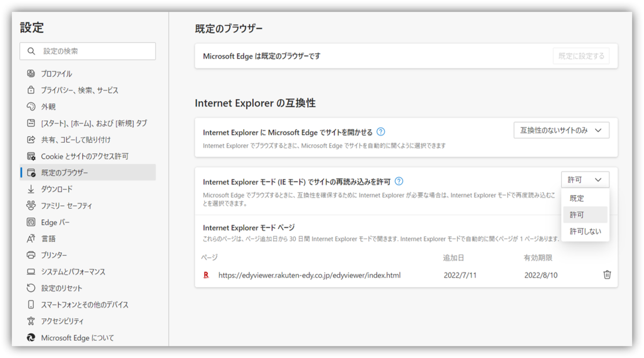
Task: Open ダウンロード settings section
Action: (88, 189)
